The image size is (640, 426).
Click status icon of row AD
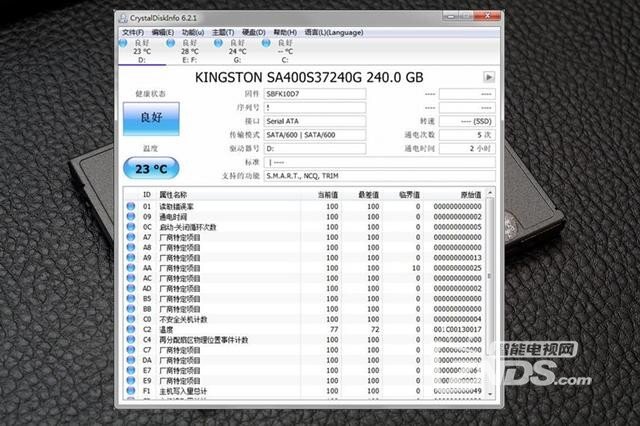point(131,288)
